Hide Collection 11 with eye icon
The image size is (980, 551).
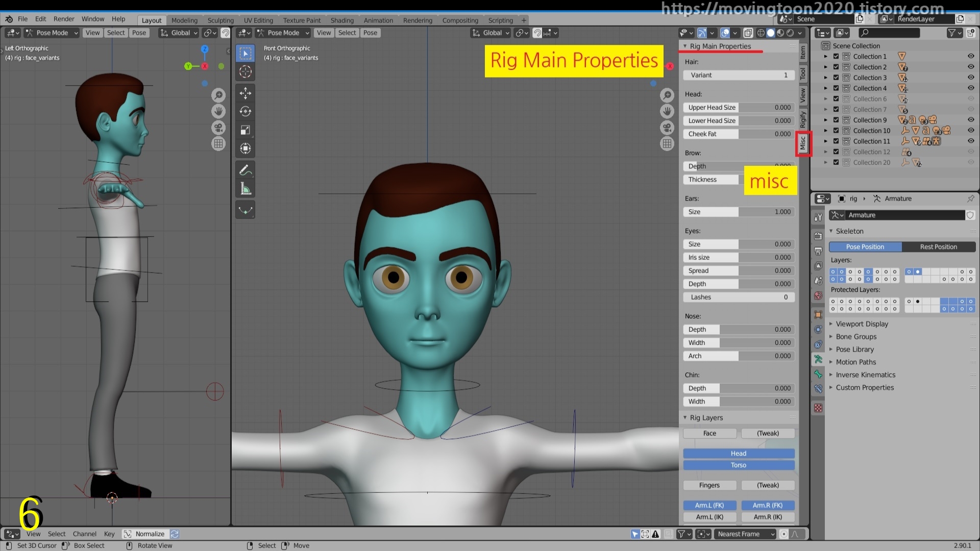point(970,141)
